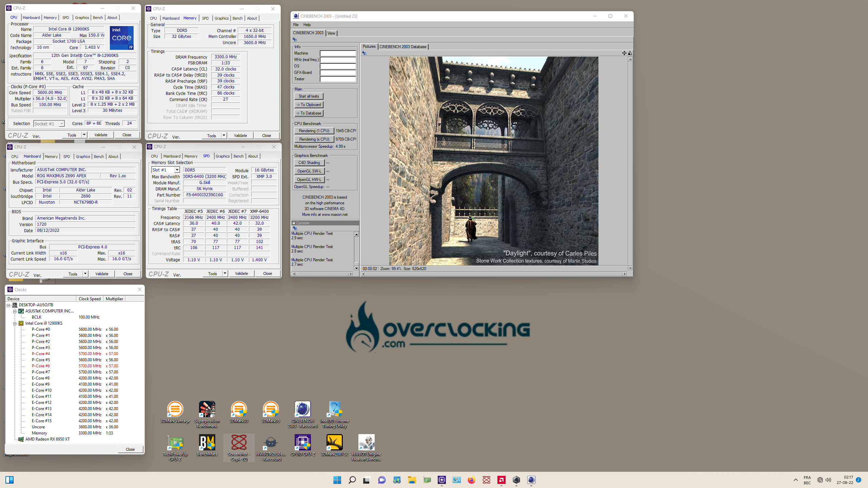Switch to Bench tab in CPU-Z CPU window
Screen dimensions: 868x488
point(98,18)
